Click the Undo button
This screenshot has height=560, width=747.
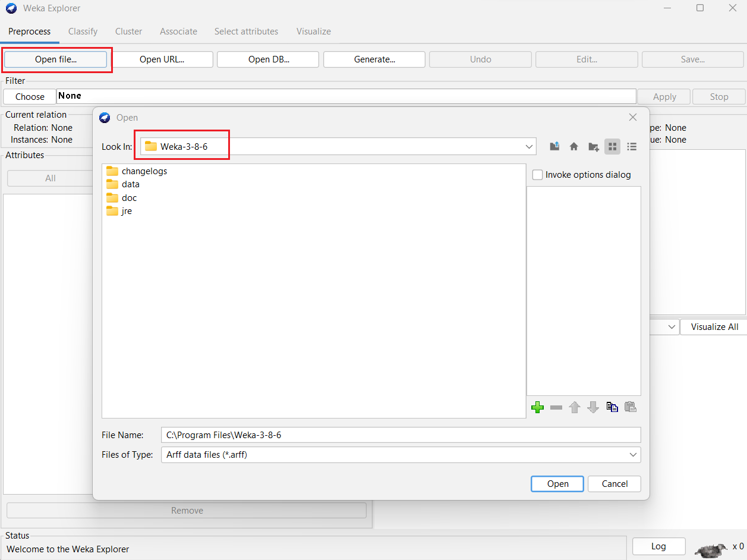pos(481,59)
